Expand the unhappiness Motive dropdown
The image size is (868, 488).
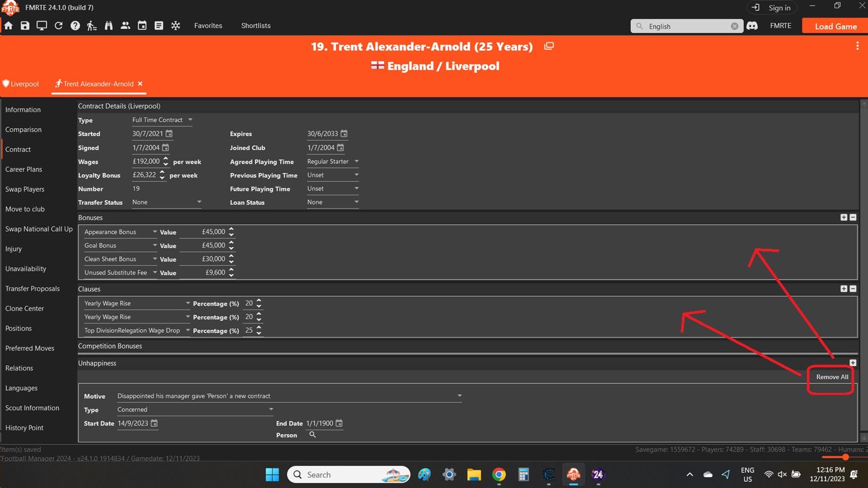click(x=289, y=396)
